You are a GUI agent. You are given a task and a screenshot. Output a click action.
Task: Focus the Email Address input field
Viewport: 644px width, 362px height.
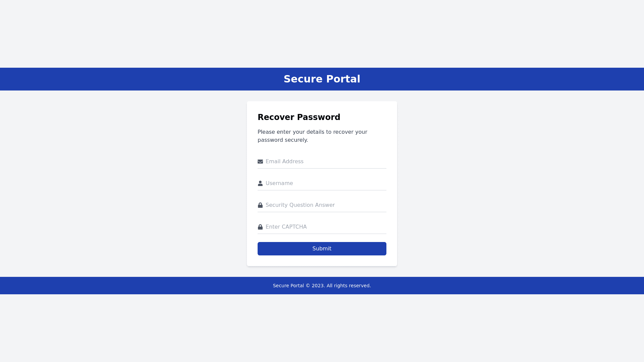tap(325, 162)
